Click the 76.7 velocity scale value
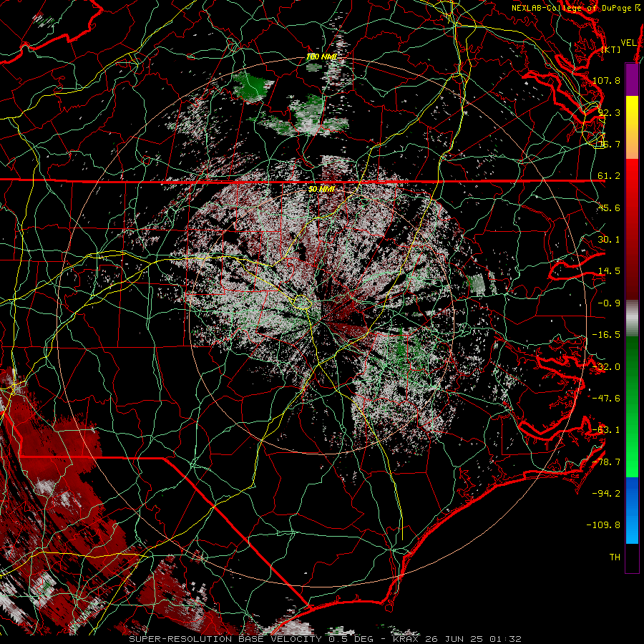 [609, 144]
